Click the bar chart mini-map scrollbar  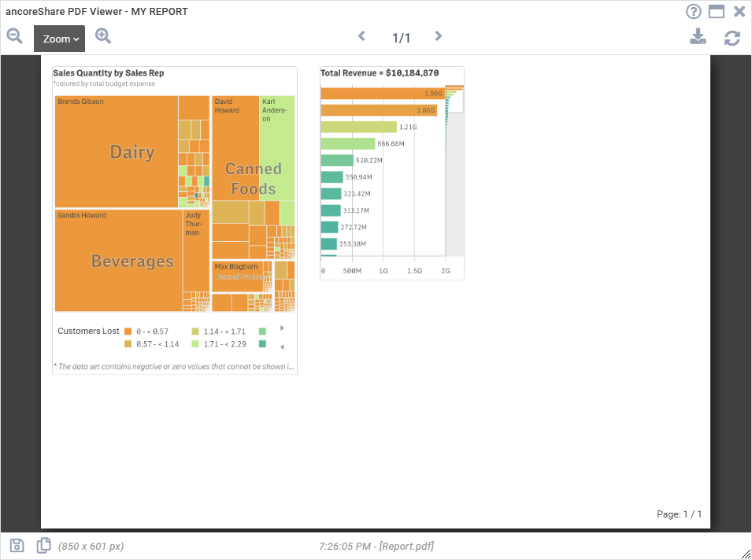454,171
